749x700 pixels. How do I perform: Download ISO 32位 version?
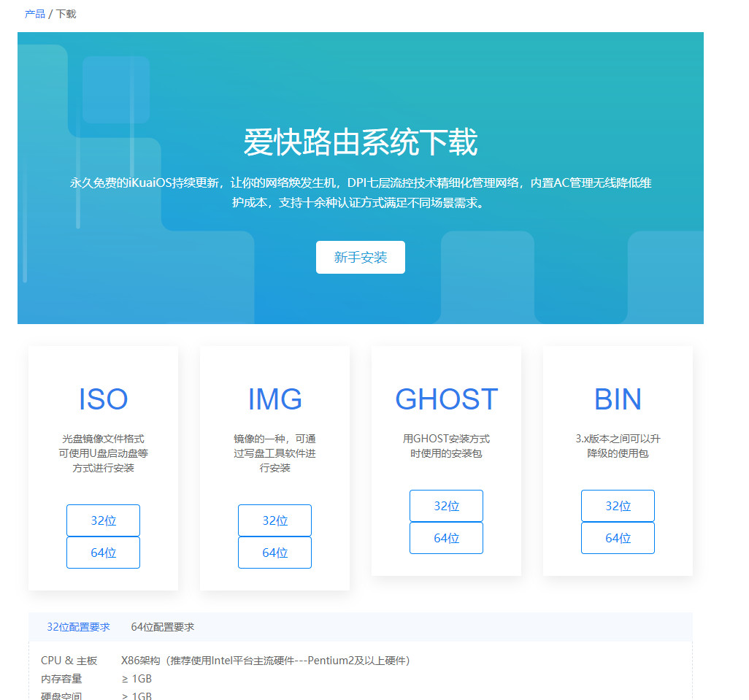[103, 520]
